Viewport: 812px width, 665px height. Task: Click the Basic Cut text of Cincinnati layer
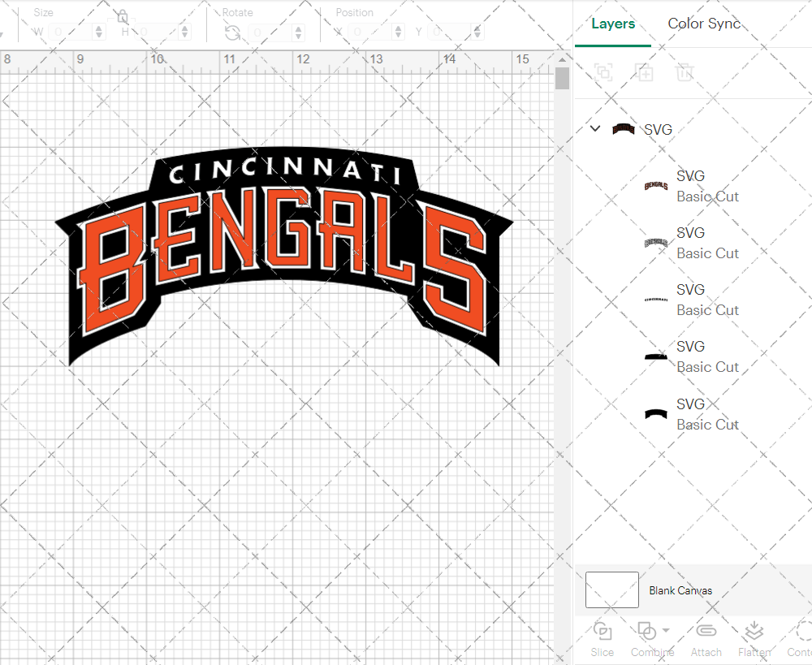click(707, 310)
